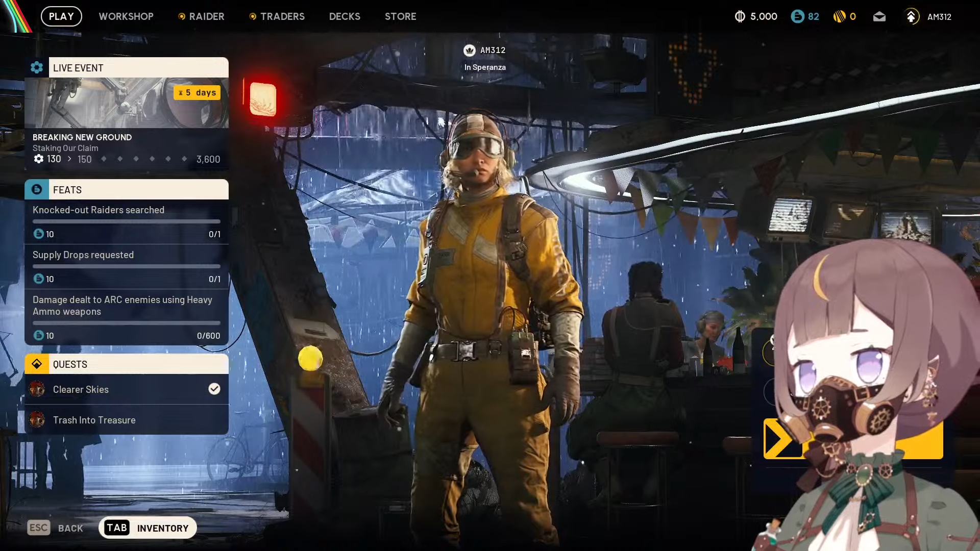This screenshot has height=551, width=980.
Task: Click the gold Raider Tokens icon
Action: [839, 17]
